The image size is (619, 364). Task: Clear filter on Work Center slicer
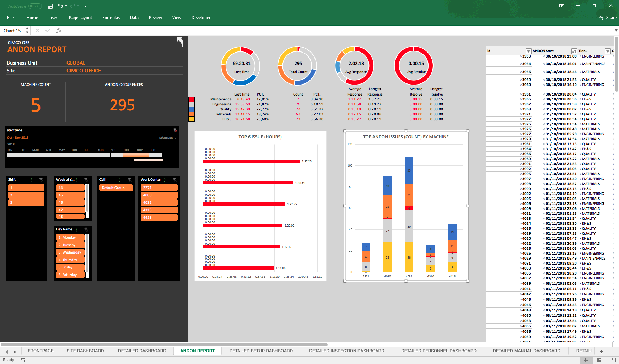tap(174, 180)
